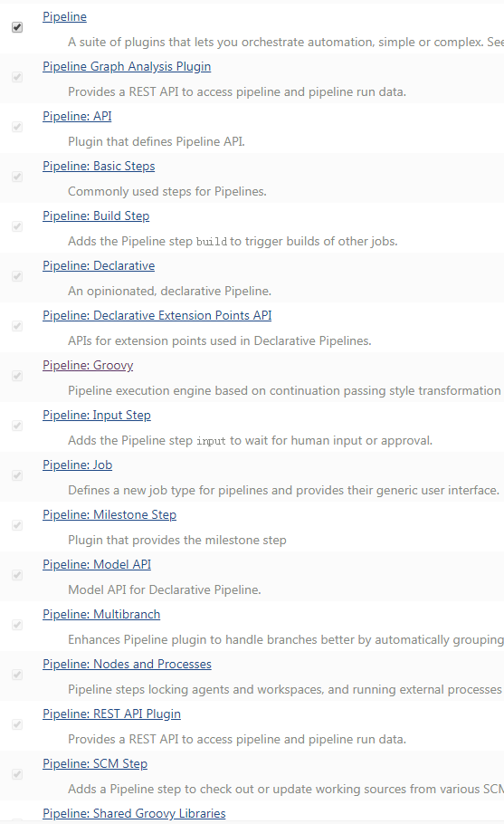Toggle checkbox for Pipeline: Multibranch

pos(17,625)
